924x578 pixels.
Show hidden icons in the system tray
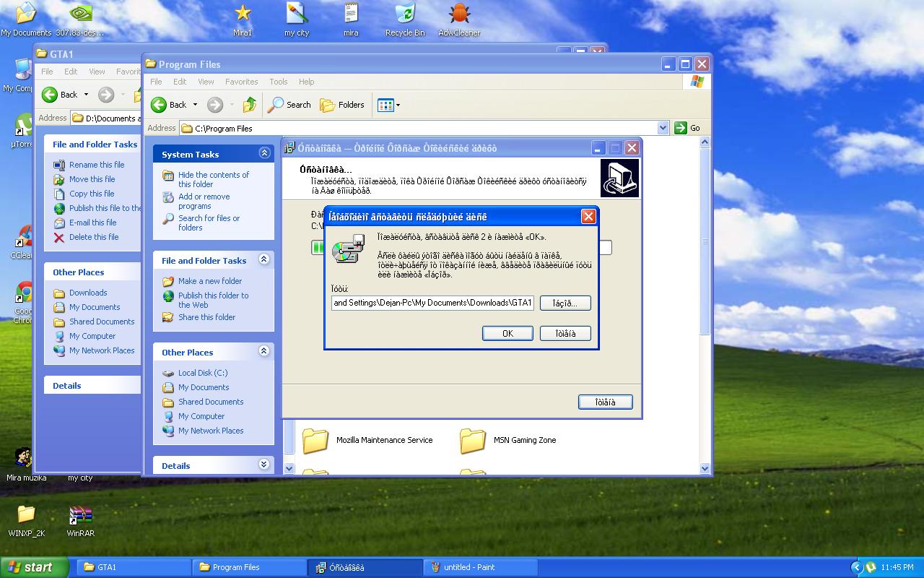pyautogui.click(x=857, y=567)
